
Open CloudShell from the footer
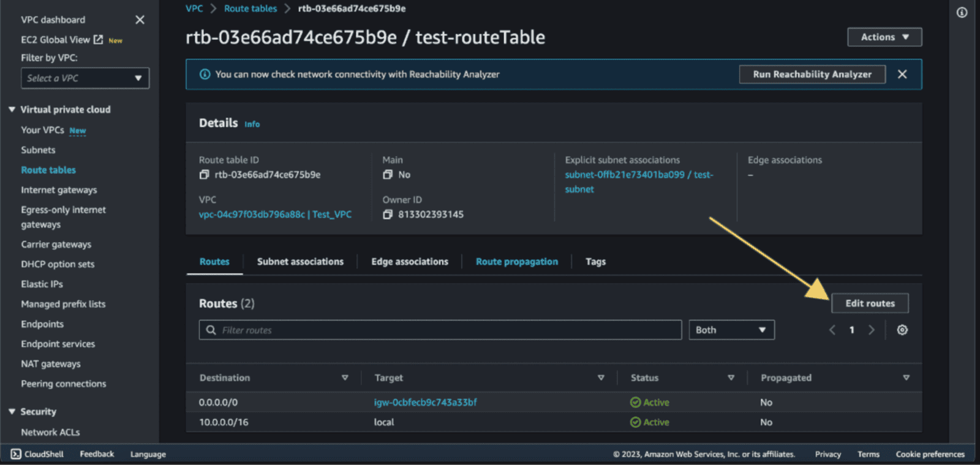(x=37, y=454)
